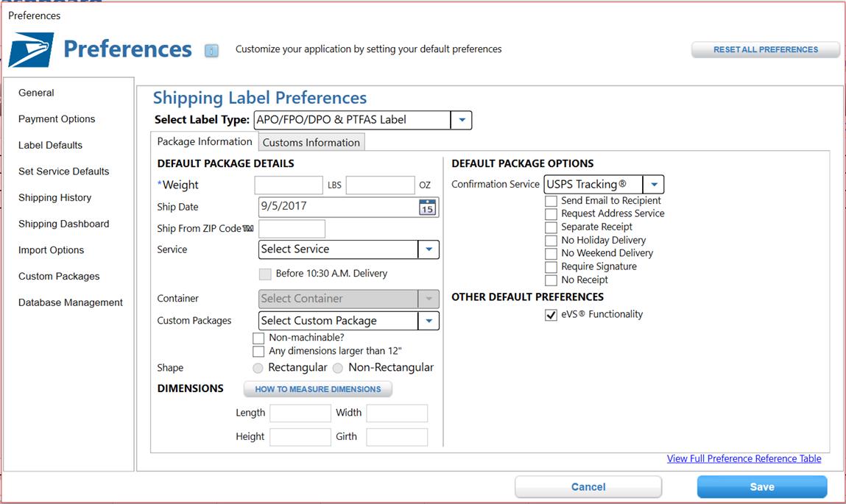Screen dimensions: 846x504
Task: Check the Non-machinable checkbox
Action: [x=258, y=338]
